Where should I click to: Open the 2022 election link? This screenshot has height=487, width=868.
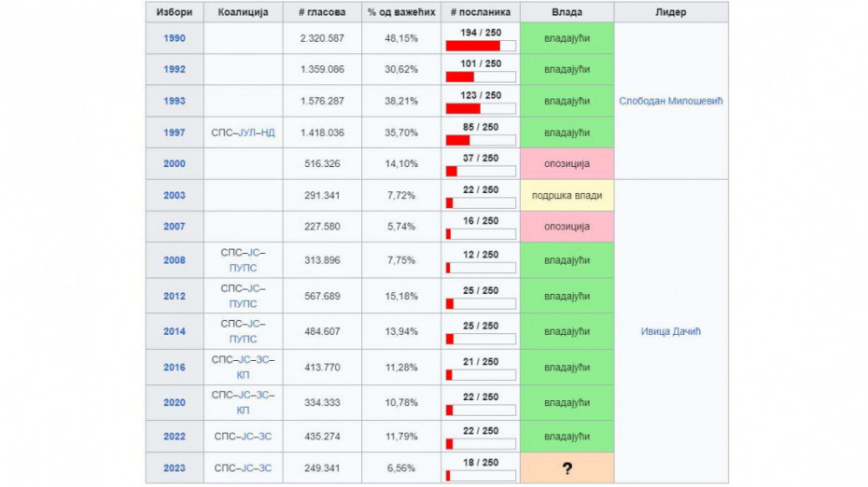(175, 436)
